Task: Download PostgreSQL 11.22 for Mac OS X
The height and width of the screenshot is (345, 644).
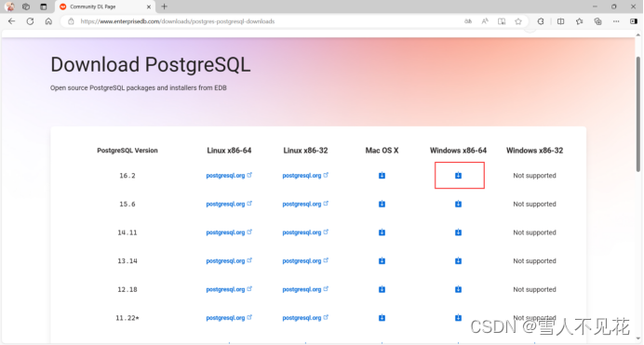Action: (x=382, y=318)
